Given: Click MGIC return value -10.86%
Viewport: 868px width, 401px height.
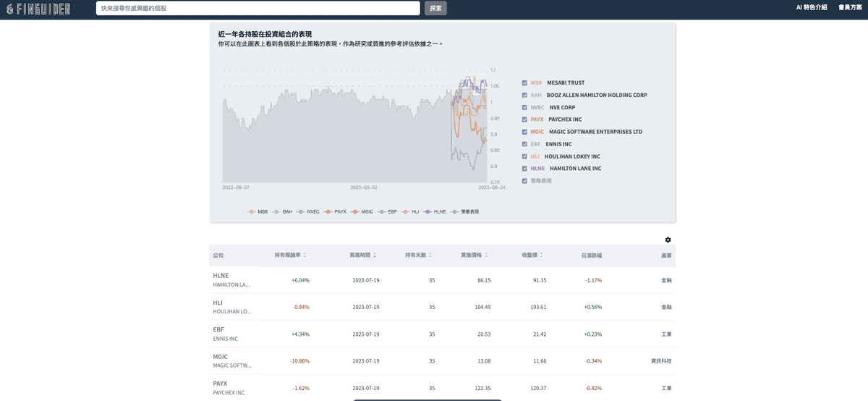Looking at the screenshot, I should pyautogui.click(x=299, y=360).
